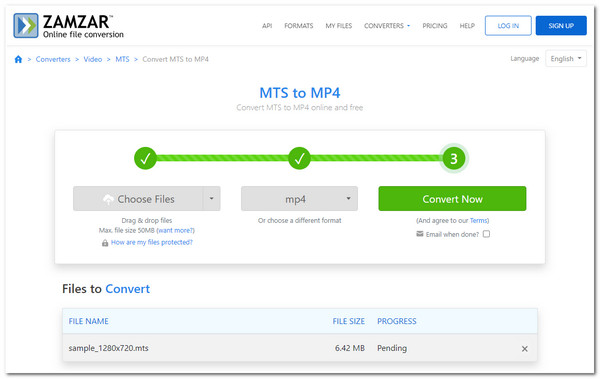Click the want more? link
Screen dimensions: 600x379
point(176,230)
